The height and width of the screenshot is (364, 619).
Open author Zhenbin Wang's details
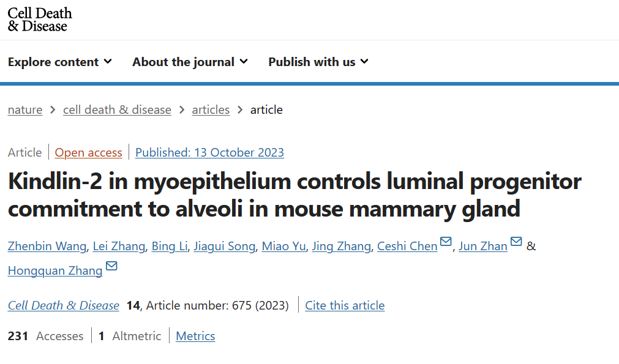click(x=47, y=247)
